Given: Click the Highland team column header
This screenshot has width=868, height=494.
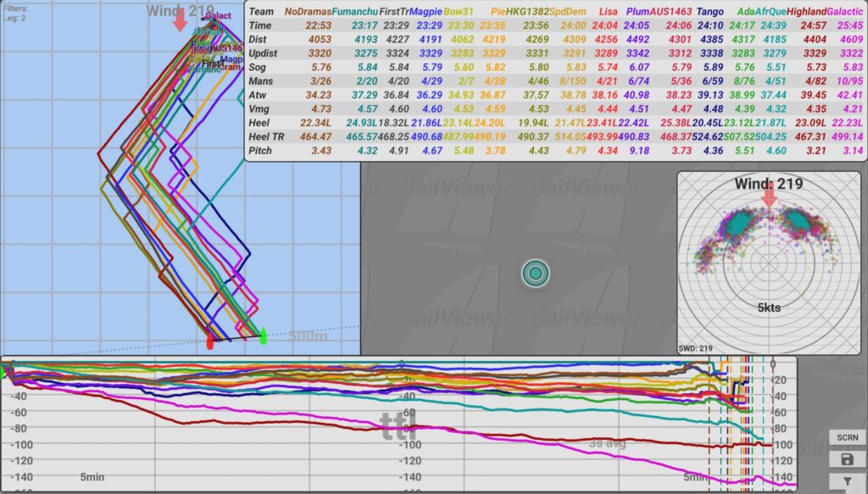Looking at the screenshot, I should [807, 12].
